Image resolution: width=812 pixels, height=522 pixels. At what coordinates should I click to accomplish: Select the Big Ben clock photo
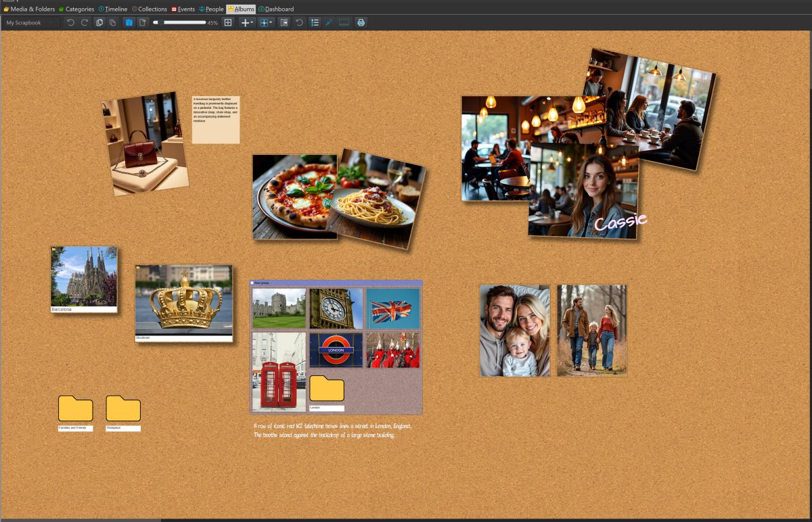336,308
